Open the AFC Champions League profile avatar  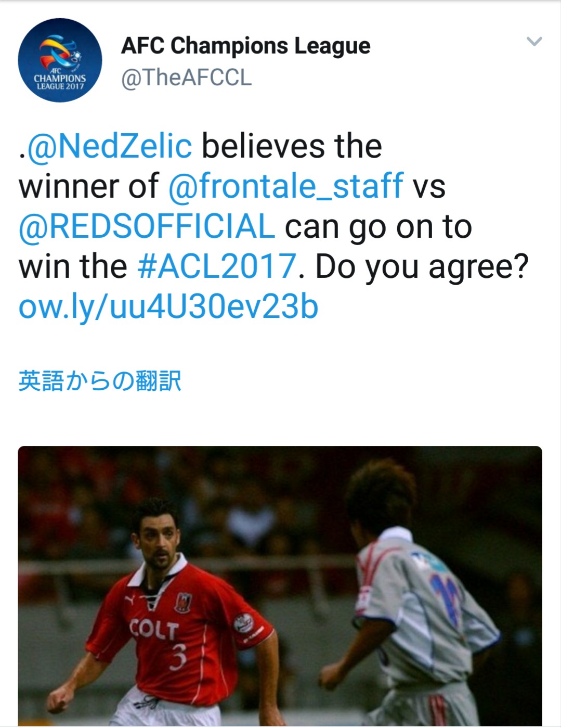pyautogui.click(x=60, y=60)
